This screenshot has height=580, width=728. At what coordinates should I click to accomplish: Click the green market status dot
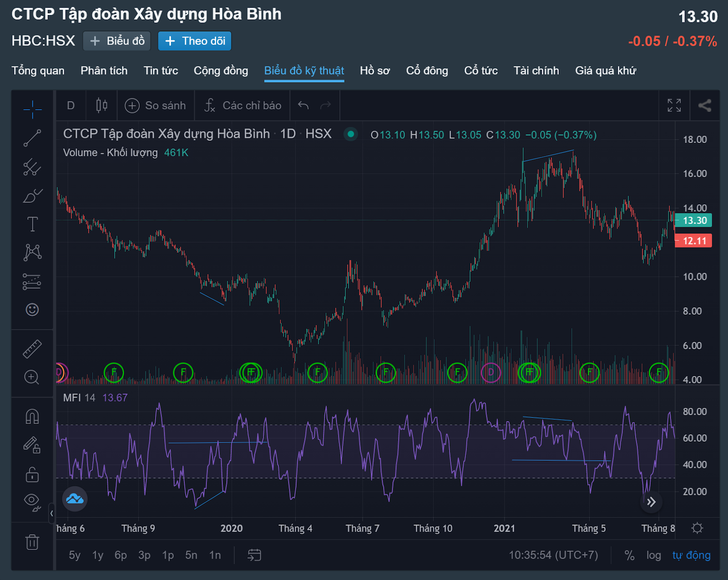(x=351, y=134)
